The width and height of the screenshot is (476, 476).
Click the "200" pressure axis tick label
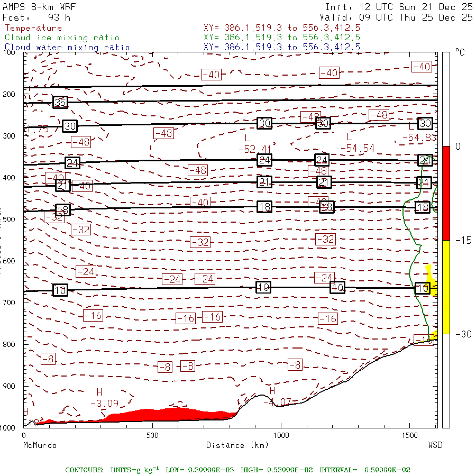point(9,94)
